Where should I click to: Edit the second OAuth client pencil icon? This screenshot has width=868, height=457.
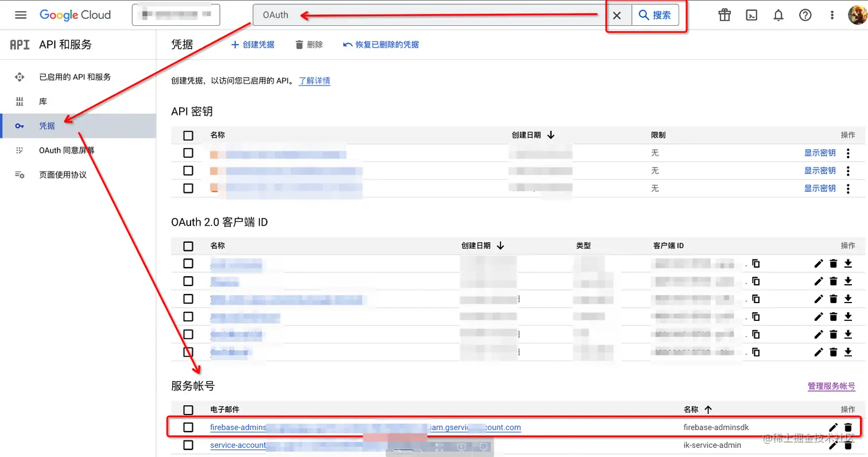[819, 281]
